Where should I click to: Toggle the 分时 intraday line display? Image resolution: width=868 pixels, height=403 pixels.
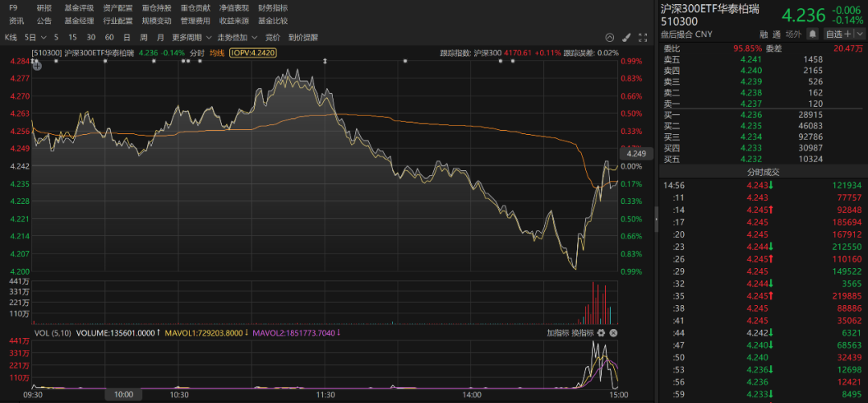[197, 53]
